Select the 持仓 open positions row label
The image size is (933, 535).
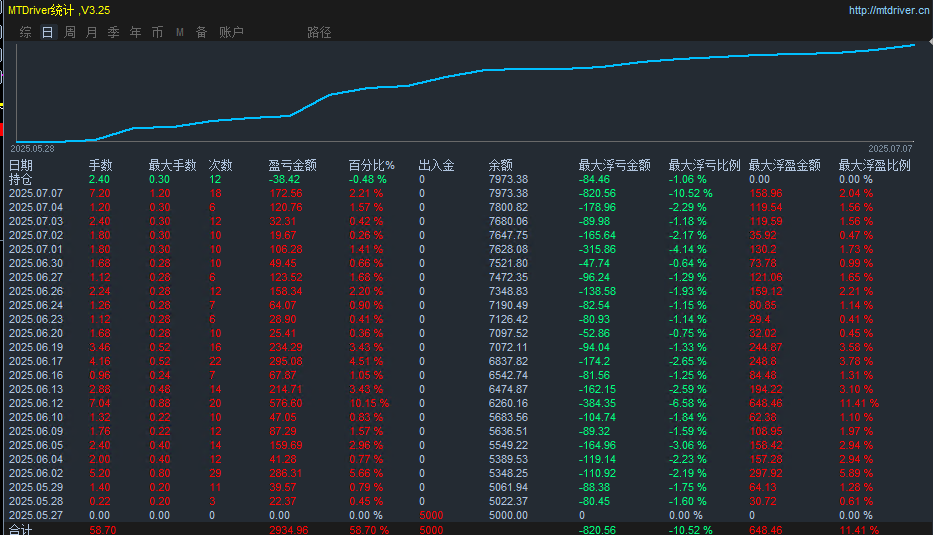[21, 179]
